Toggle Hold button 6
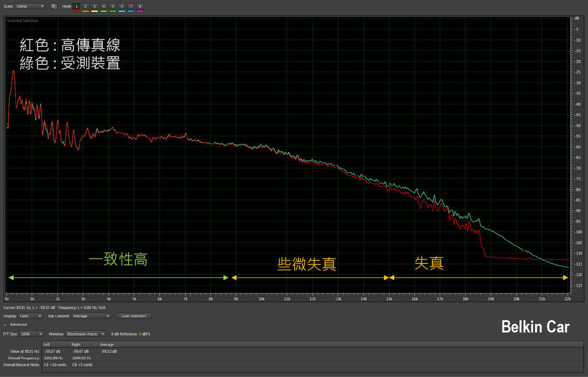 (x=122, y=6)
